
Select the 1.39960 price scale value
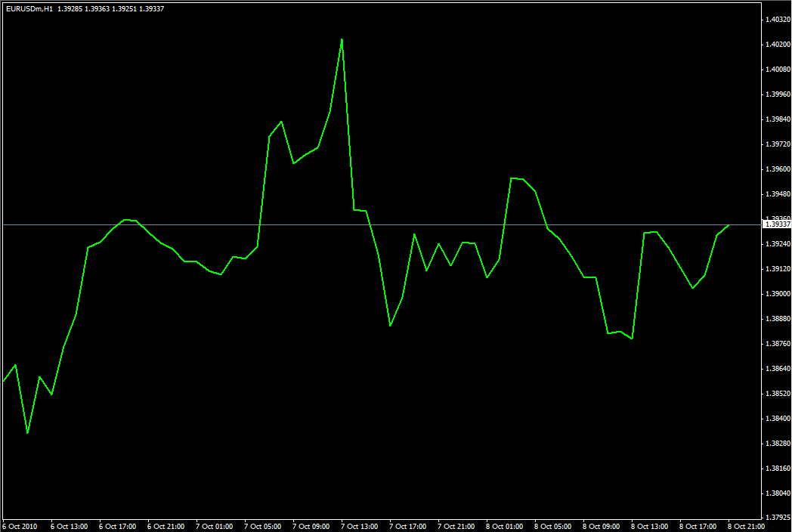coord(778,94)
